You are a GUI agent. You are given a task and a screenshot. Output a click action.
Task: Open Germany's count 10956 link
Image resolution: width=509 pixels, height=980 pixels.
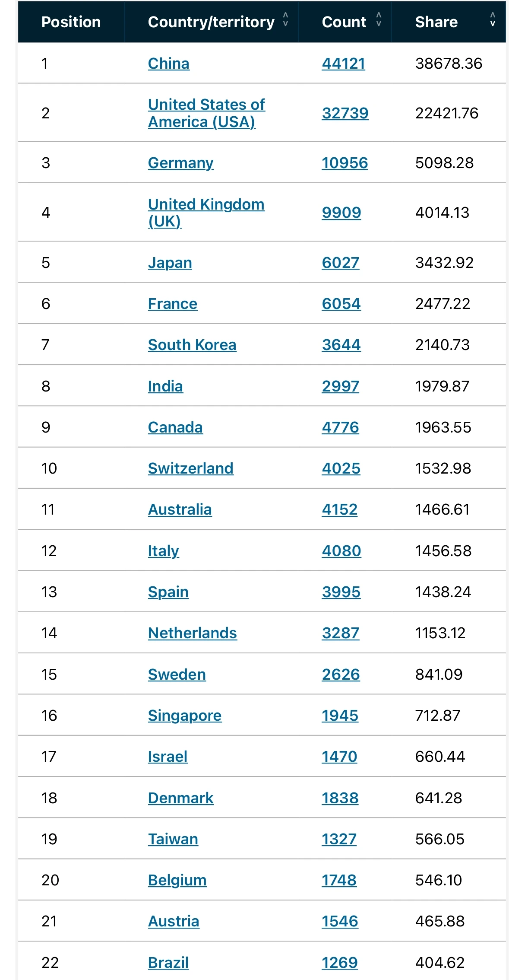point(345,163)
